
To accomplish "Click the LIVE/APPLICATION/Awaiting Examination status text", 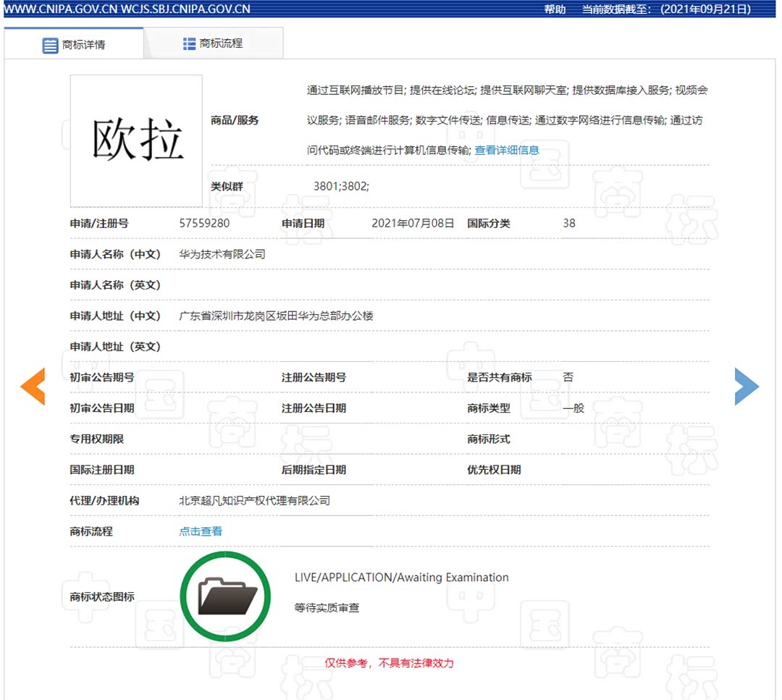I will (401, 577).
